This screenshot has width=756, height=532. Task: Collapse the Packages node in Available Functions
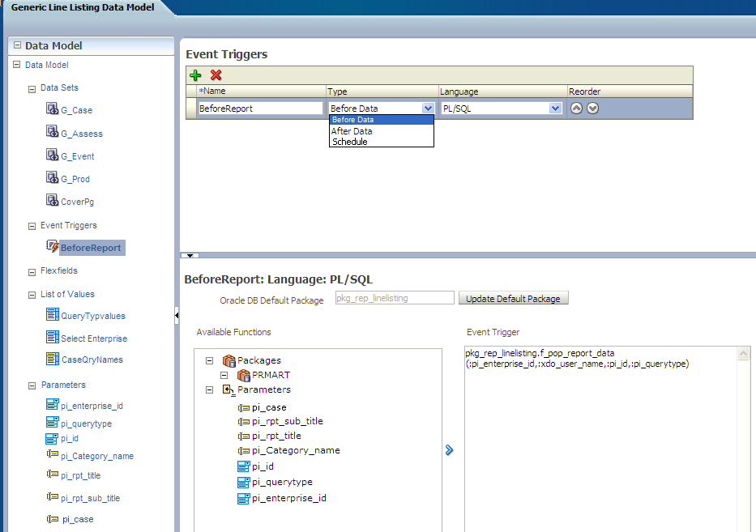point(209,360)
